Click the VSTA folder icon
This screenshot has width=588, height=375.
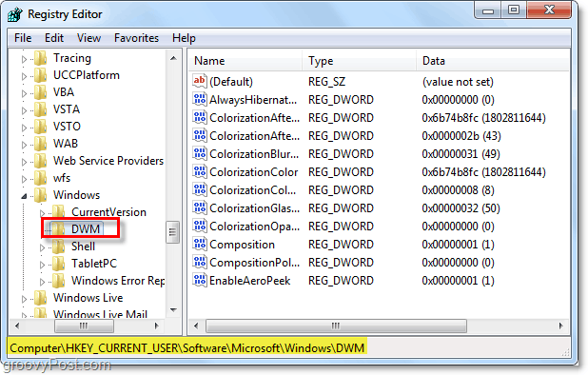(41, 109)
